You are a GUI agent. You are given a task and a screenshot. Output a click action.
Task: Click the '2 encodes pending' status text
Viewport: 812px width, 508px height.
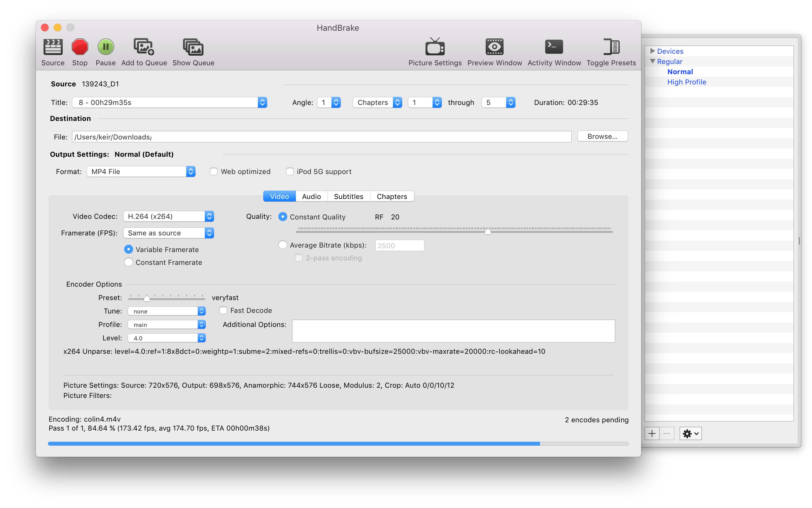click(597, 420)
